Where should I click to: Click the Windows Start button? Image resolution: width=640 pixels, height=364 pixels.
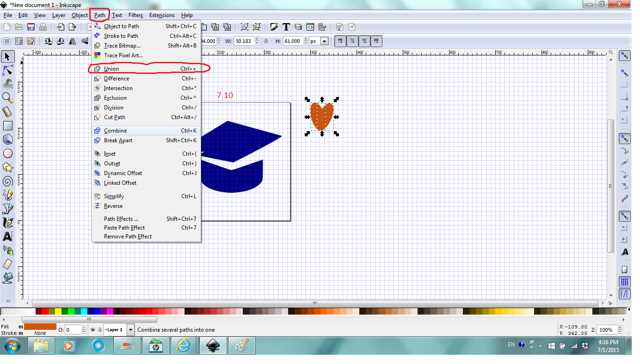click(12, 346)
